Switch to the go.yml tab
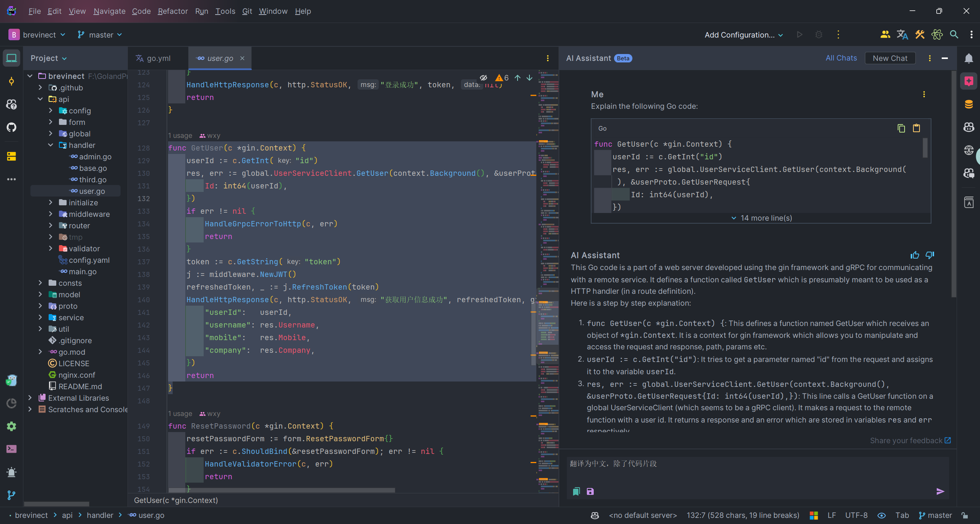 [x=157, y=58]
